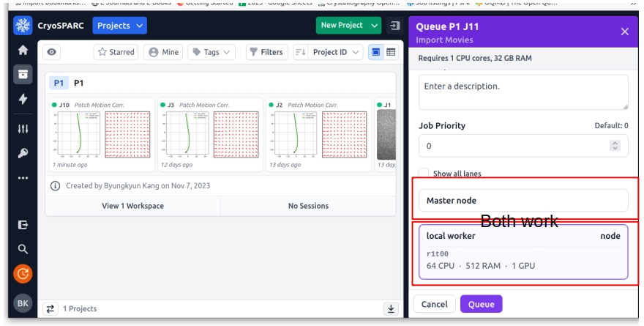Toggle the Starred filter
644x326 pixels.
tap(116, 52)
